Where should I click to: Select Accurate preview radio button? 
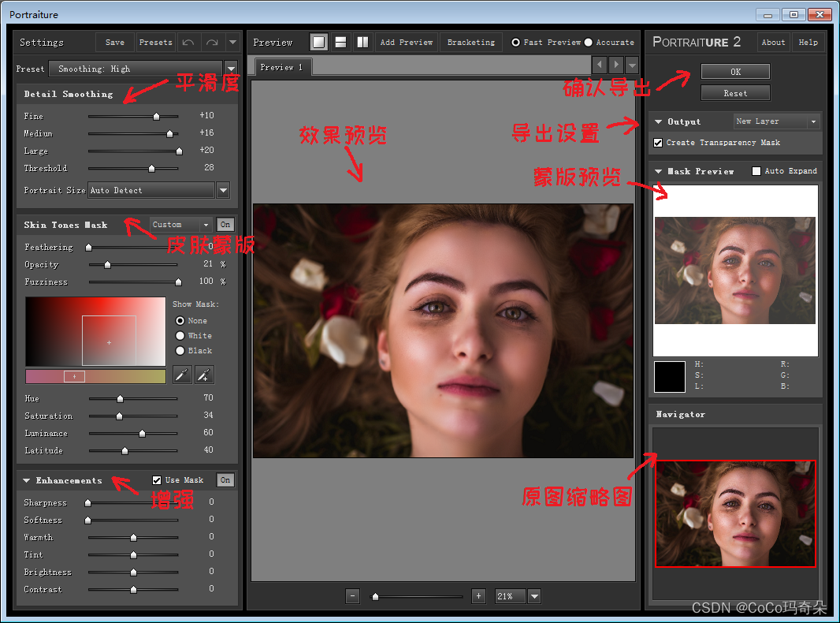(588, 43)
